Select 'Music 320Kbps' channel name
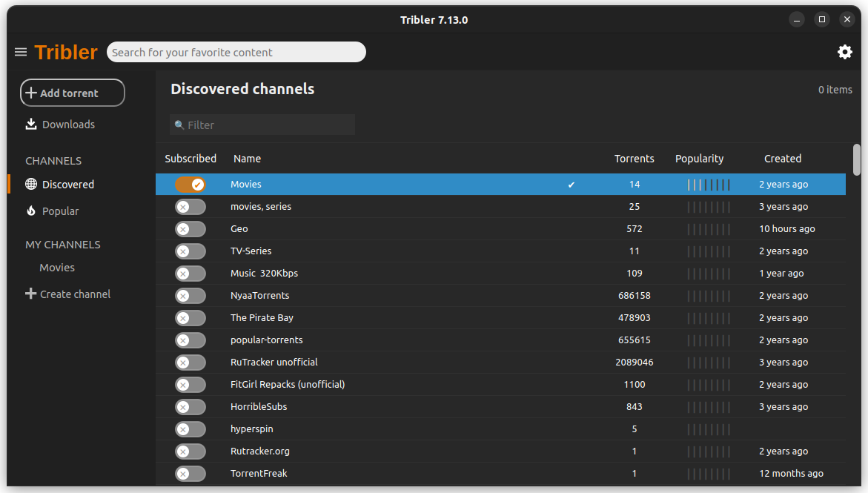Viewport: 868px width, 493px height. point(264,273)
